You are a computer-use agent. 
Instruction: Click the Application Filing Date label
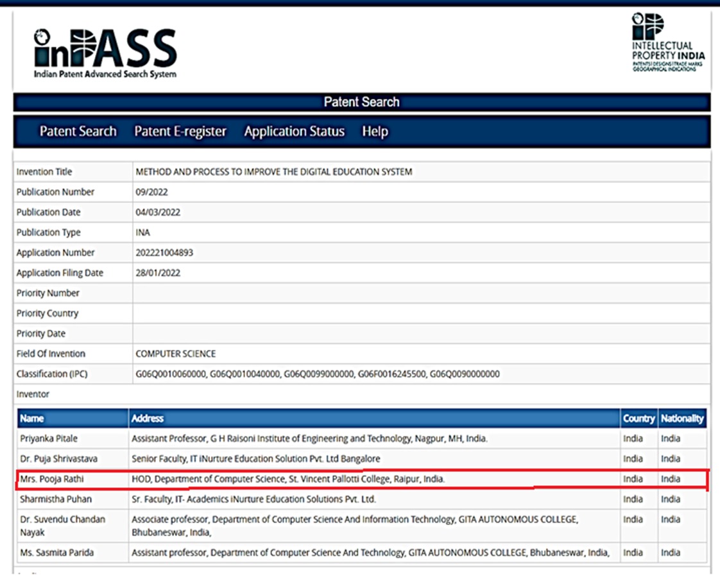[x=60, y=273]
